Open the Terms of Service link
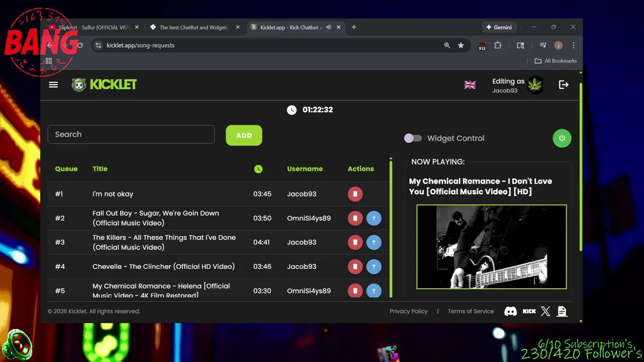The width and height of the screenshot is (644, 362). click(471, 311)
